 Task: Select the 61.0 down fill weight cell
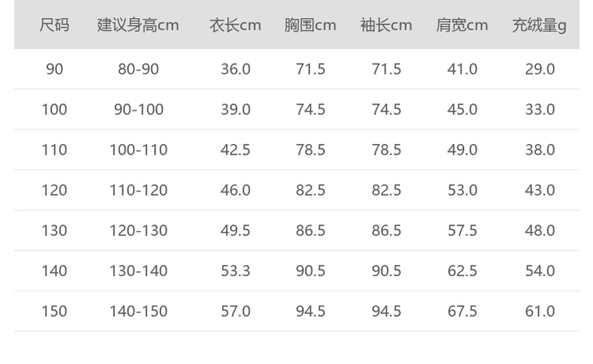click(x=539, y=311)
